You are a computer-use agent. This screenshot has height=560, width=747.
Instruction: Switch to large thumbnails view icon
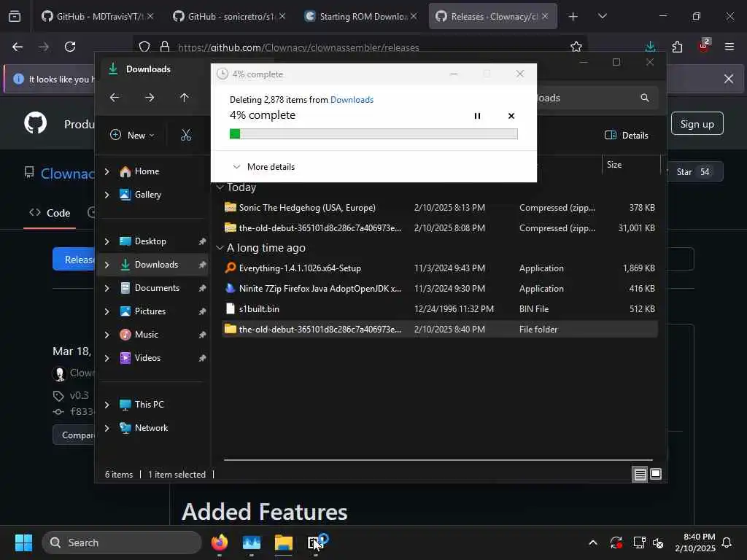pyautogui.click(x=656, y=474)
